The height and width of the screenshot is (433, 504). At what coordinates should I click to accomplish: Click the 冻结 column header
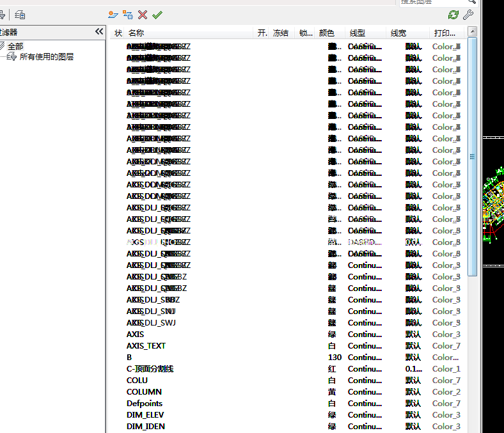click(281, 33)
